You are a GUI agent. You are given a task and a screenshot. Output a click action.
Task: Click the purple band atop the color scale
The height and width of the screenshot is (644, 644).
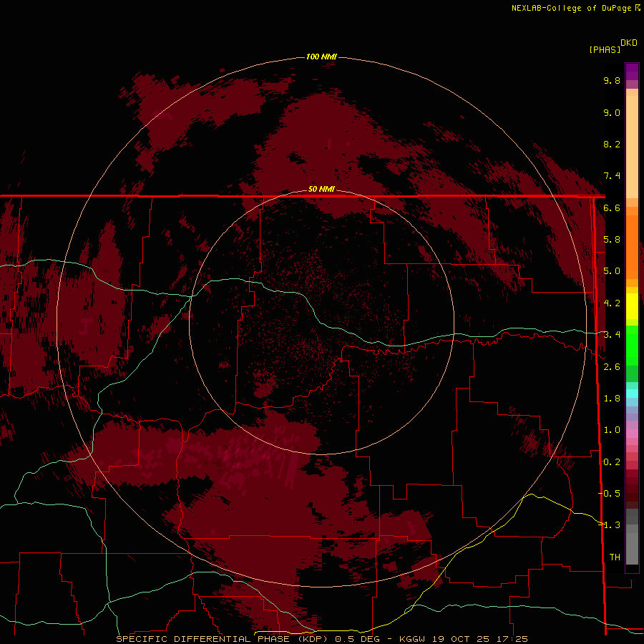pos(632,72)
